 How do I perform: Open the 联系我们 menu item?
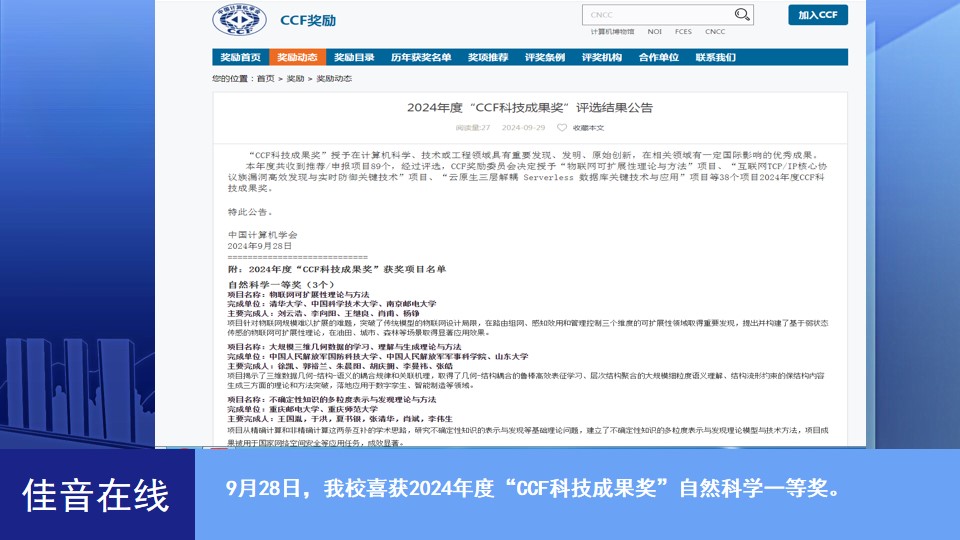pos(716,57)
